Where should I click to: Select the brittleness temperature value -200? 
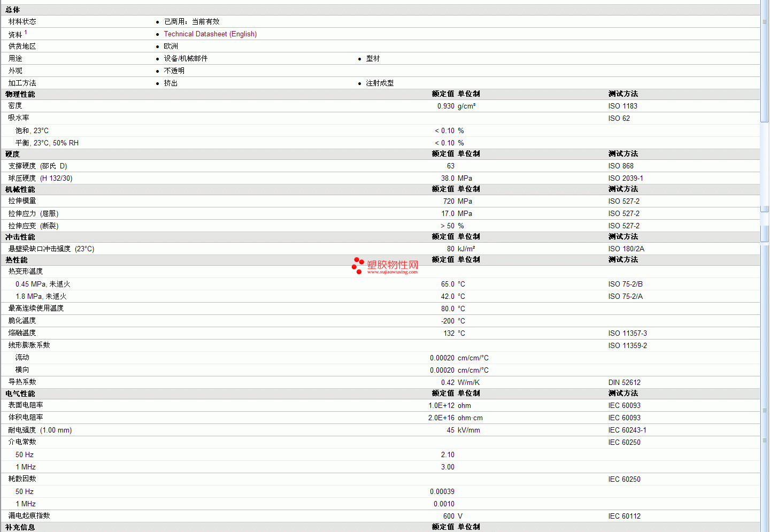(x=448, y=321)
